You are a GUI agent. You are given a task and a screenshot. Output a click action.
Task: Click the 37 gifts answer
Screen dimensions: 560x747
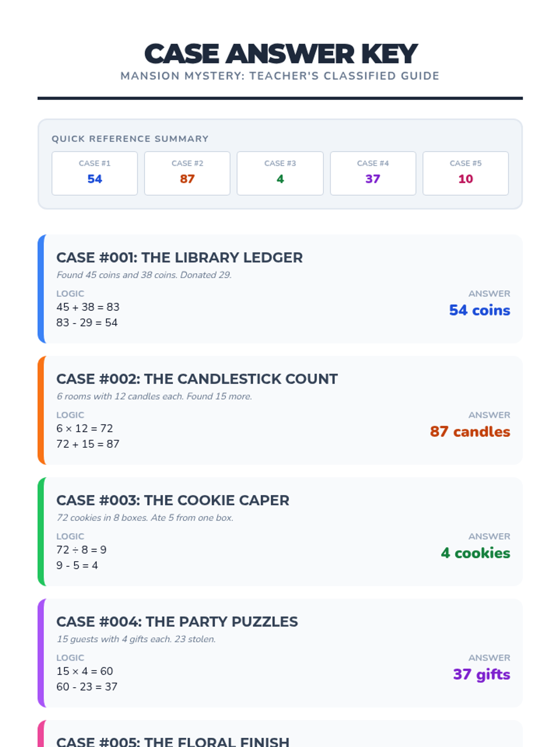(x=481, y=675)
